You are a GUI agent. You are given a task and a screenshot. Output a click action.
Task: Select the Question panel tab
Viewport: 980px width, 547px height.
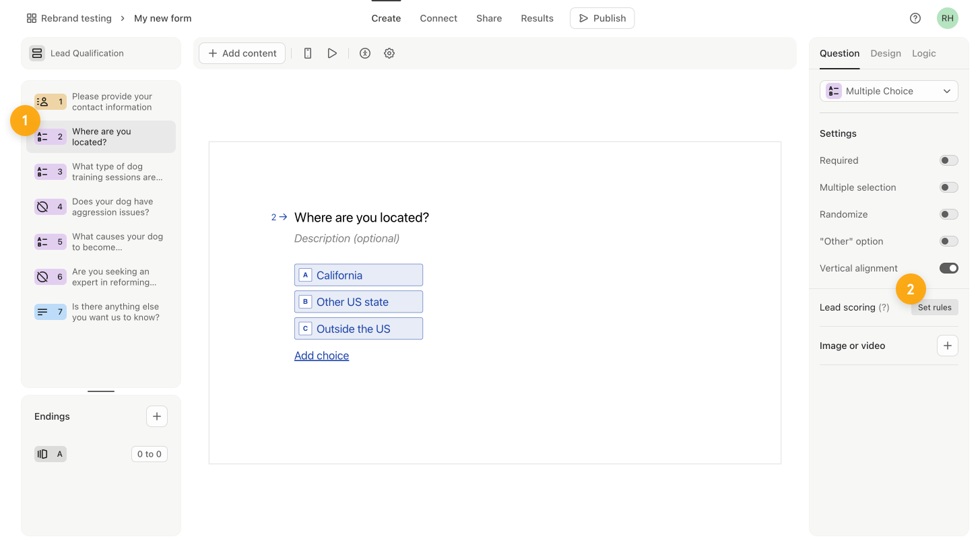pyautogui.click(x=839, y=53)
